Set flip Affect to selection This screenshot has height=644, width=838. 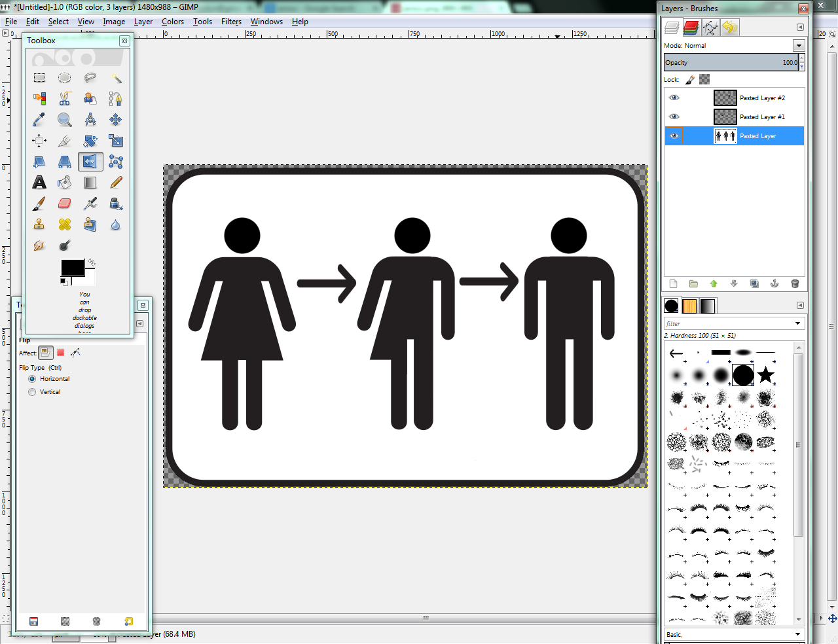point(60,353)
